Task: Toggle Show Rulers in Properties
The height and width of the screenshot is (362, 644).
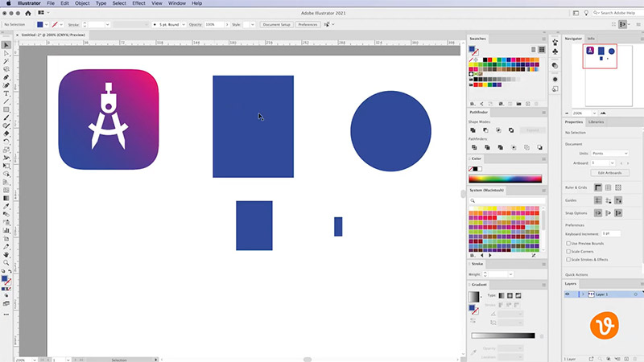Action: pos(598,187)
